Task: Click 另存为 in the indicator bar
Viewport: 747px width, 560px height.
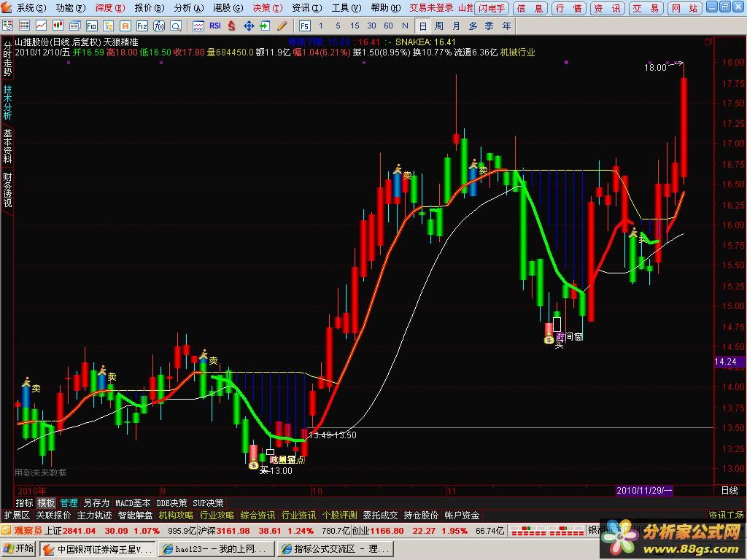Action: (96, 502)
